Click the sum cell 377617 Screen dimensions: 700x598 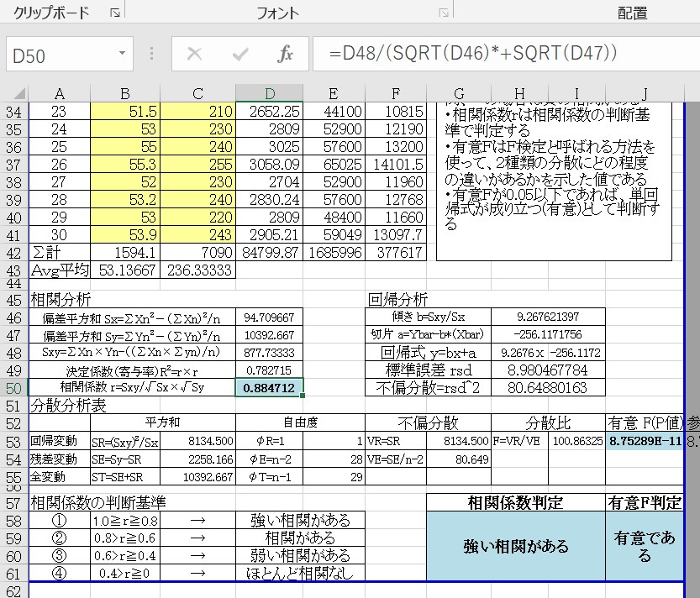(396, 253)
